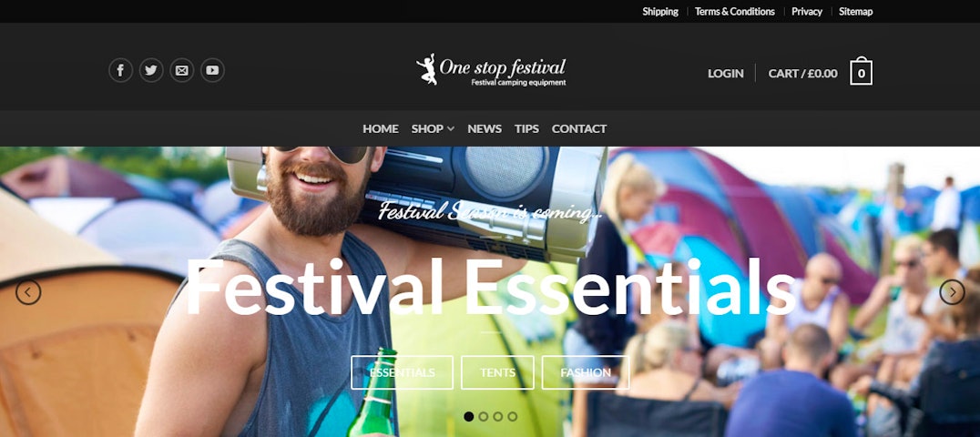Open the YouTube social icon
The width and height of the screenshot is (980, 437).
point(212,70)
